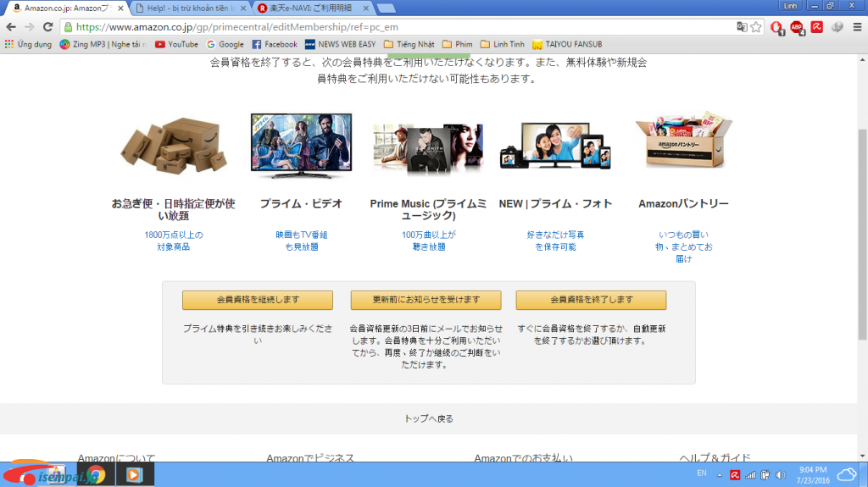
Task: Open NEWS WEB EASY bookmark
Action: click(341, 44)
